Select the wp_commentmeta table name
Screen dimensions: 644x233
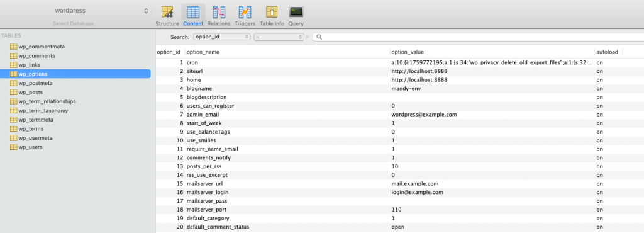click(42, 47)
